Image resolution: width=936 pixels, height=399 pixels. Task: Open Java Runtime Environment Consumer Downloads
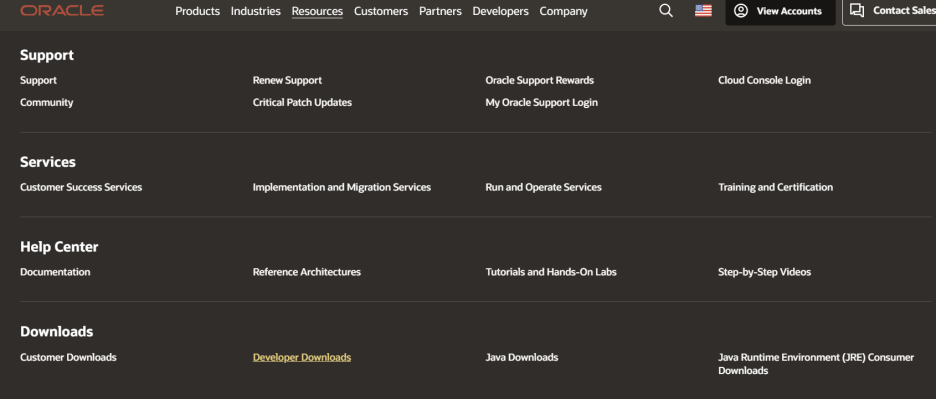point(816,364)
